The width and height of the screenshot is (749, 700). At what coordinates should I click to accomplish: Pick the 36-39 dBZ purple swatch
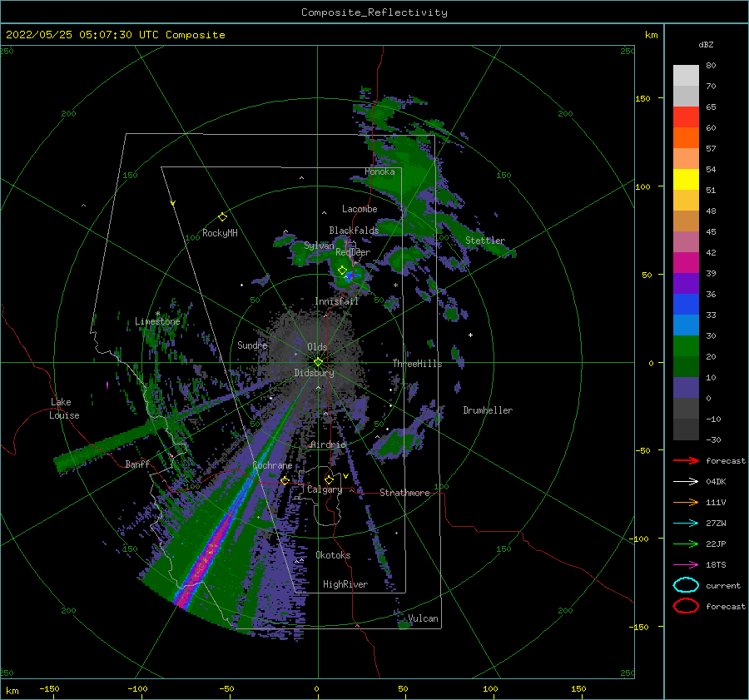click(686, 283)
